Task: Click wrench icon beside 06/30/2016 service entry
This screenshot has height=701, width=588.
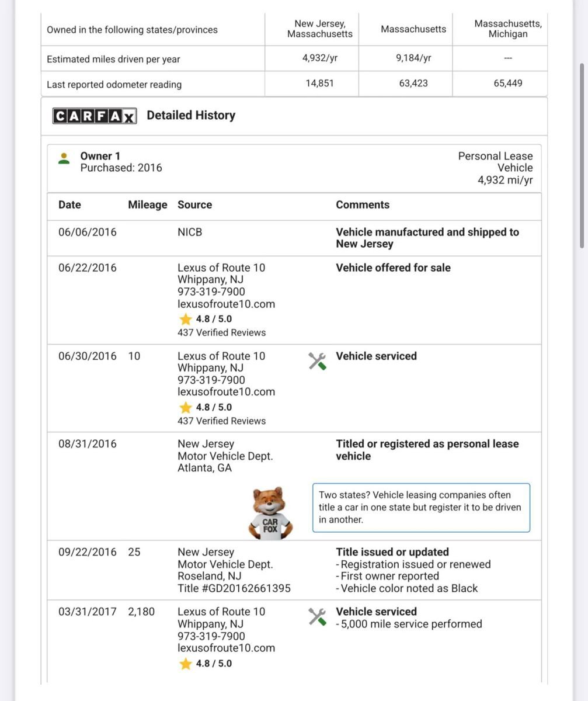Action: (317, 361)
